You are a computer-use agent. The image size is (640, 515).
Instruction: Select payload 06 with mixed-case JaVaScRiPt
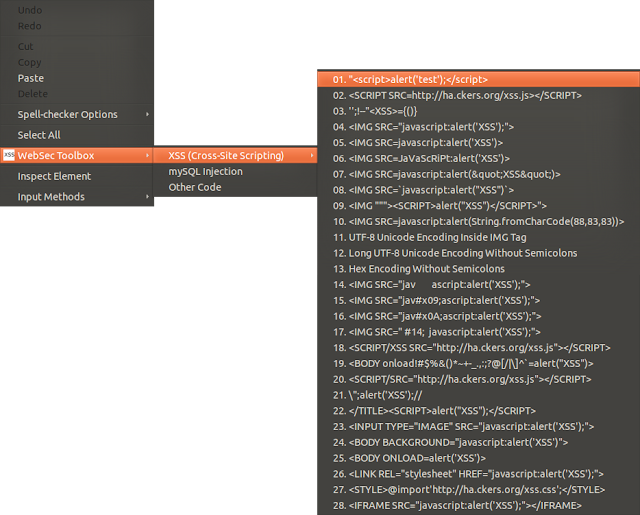pyautogui.click(x=478, y=158)
